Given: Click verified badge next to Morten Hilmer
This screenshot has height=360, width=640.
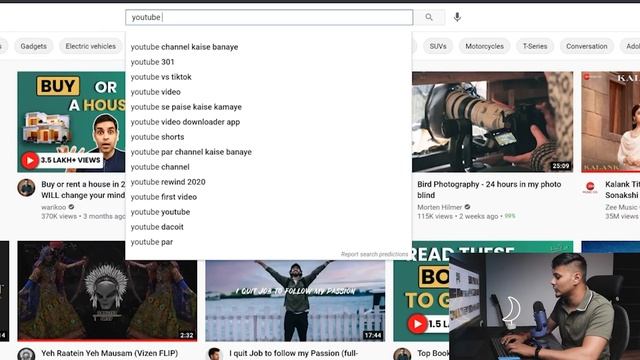Looking at the screenshot, I should pyautogui.click(x=467, y=207).
